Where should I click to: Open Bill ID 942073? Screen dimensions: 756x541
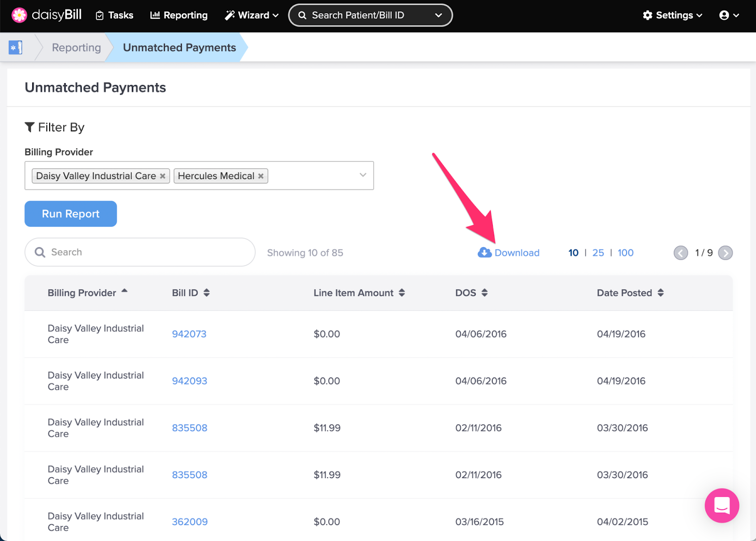[189, 334]
